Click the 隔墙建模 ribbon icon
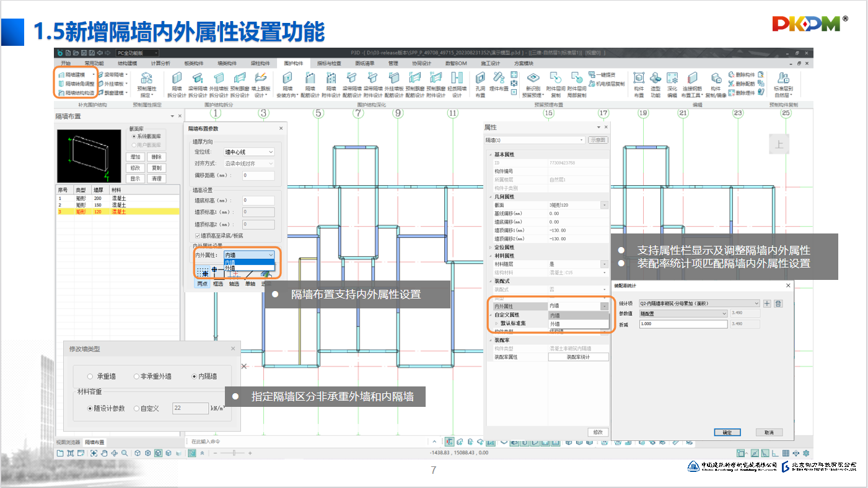The height and width of the screenshot is (488, 868). click(x=62, y=74)
